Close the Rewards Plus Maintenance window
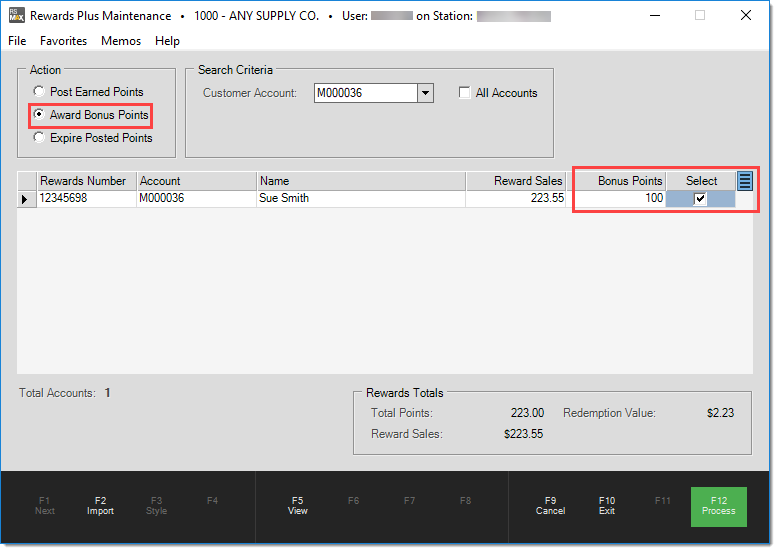 746,15
